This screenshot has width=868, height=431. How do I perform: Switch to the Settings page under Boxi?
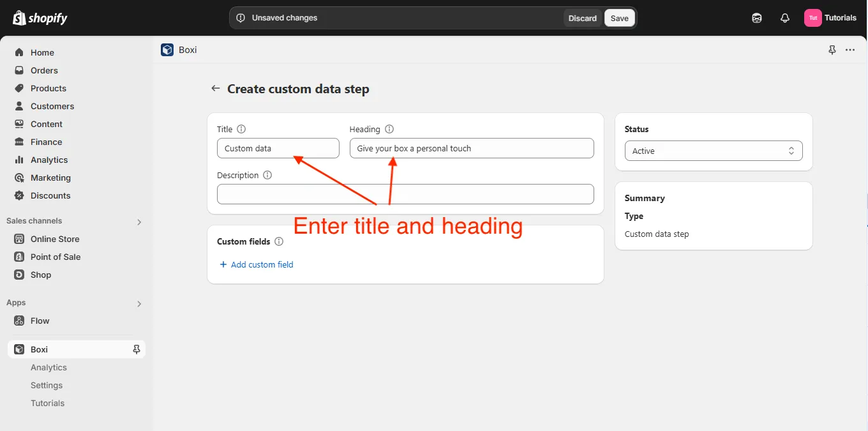46,385
